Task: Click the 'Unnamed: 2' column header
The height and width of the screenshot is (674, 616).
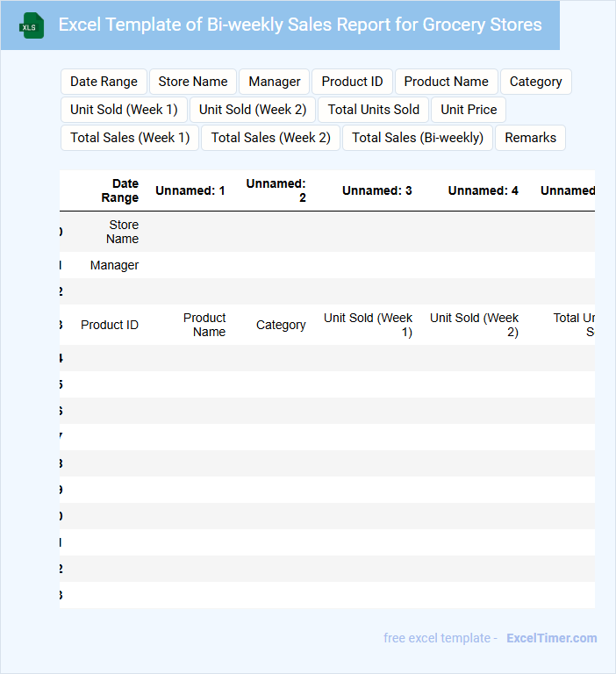Action: pyautogui.click(x=276, y=190)
